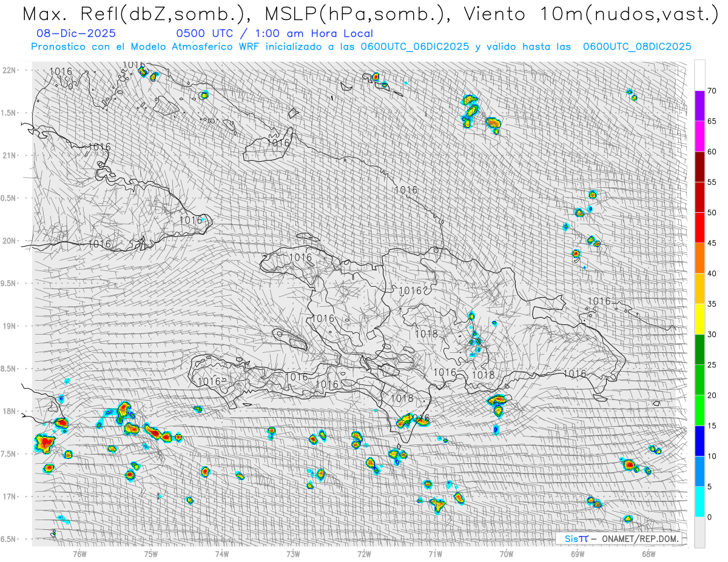Click the longitude axis label "68W"
Viewport: 728px width, 562px height.
point(649,553)
